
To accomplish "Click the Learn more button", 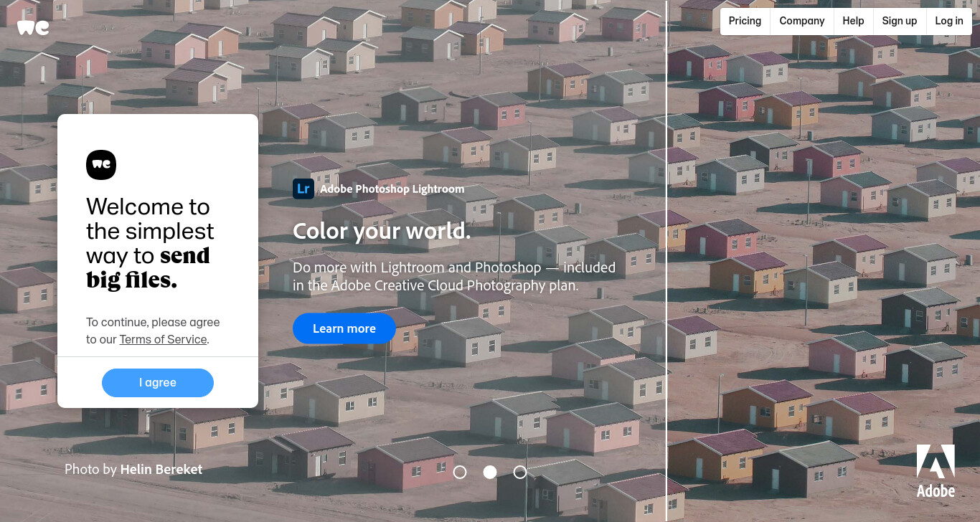I will coord(344,328).
